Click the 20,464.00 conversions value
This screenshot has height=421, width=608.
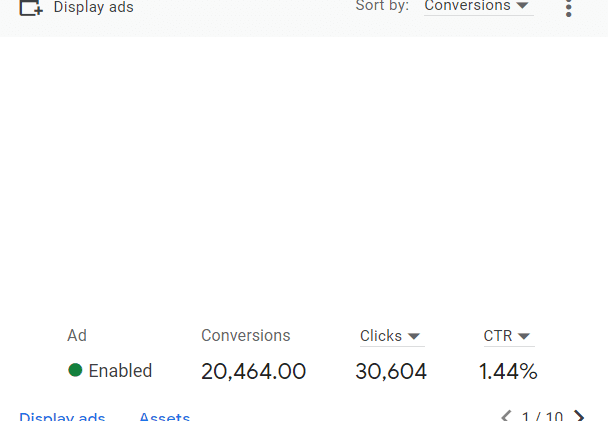pos(254,371)
